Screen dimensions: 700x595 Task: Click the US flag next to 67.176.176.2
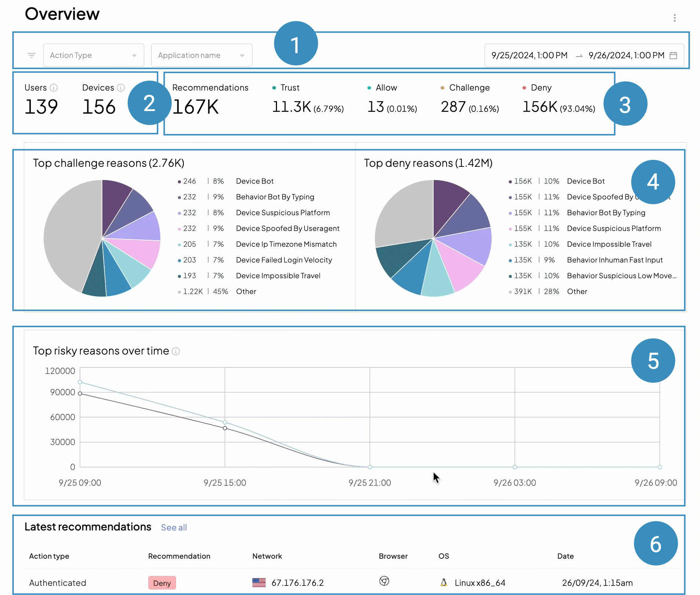coord(259,583)
